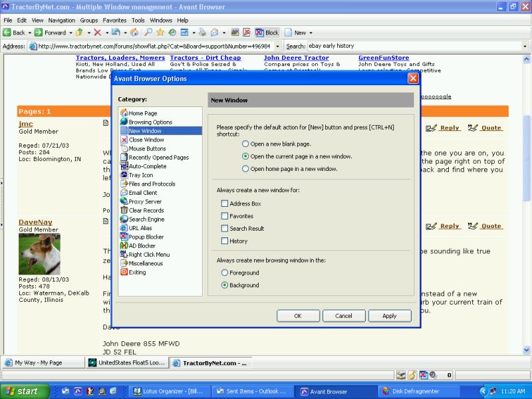Open the Forward button dropdown arrow
The image size is (532, 399).
[x=70, y=33]
